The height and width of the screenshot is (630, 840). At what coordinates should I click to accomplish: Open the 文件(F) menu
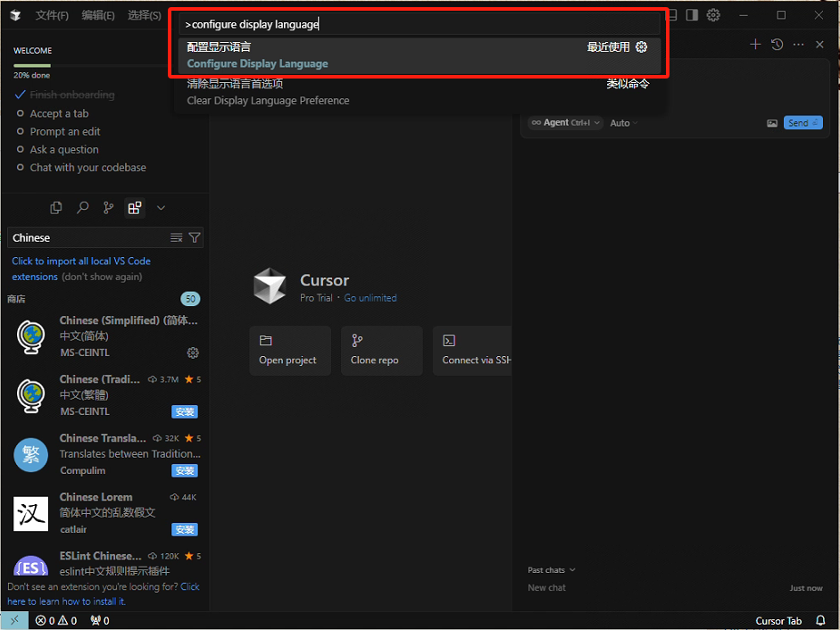pyautogui.click(x=52, y=15)
